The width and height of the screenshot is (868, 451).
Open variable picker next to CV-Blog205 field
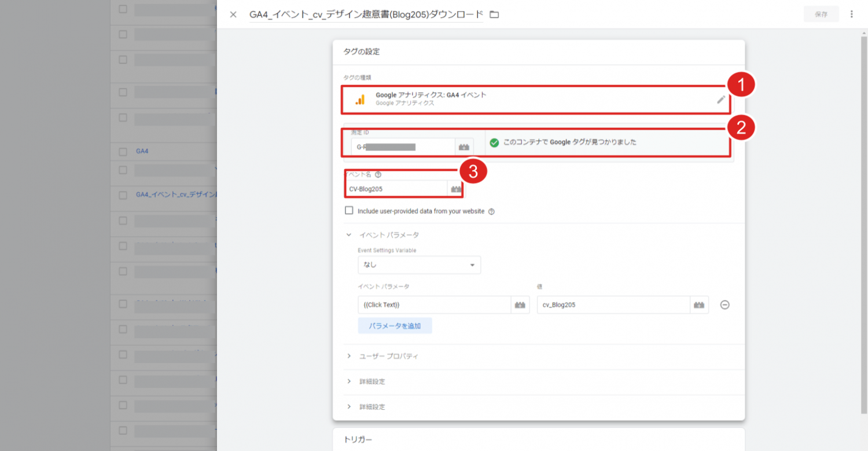pos(456,189)
